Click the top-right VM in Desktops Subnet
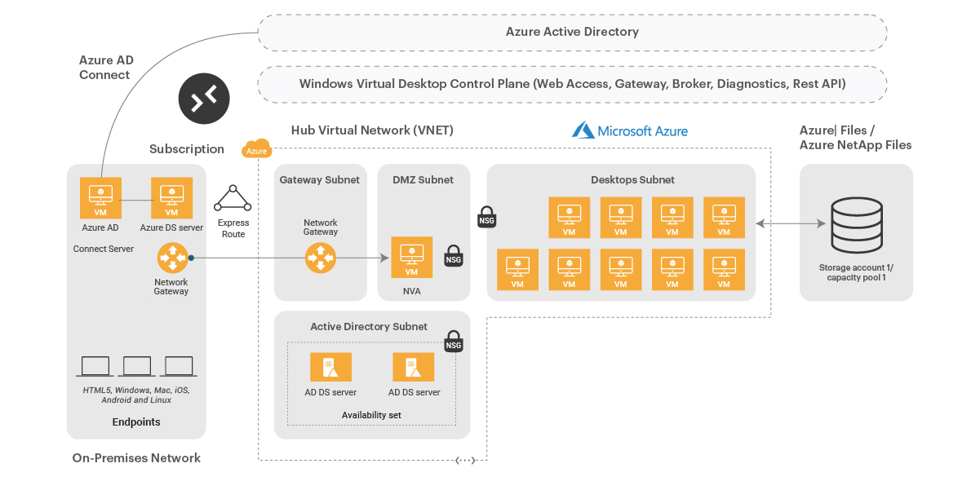This screenshot has height=490, width=980. 724,218
